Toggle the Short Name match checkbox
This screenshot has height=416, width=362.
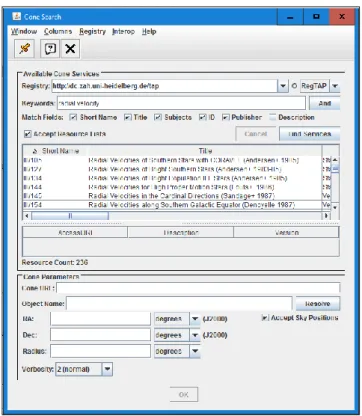73,117
